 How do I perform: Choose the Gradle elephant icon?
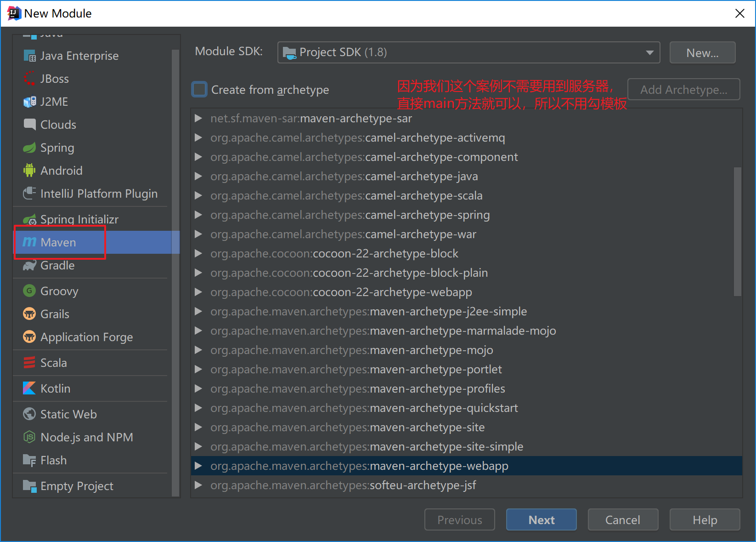click(x=29, y=265)
